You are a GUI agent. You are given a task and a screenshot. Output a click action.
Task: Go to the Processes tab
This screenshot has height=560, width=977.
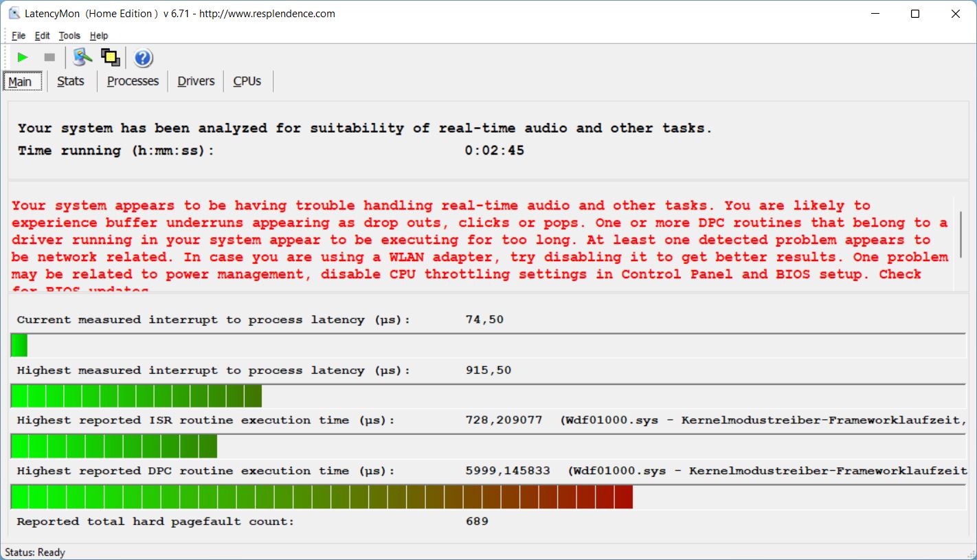coord(133,81)
